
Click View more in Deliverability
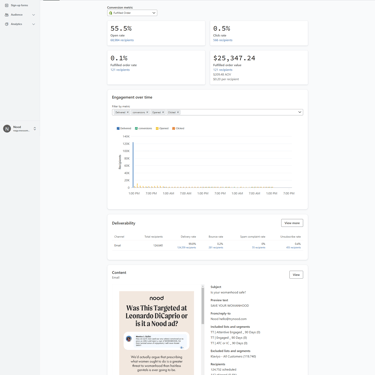[x=292, y=223]
